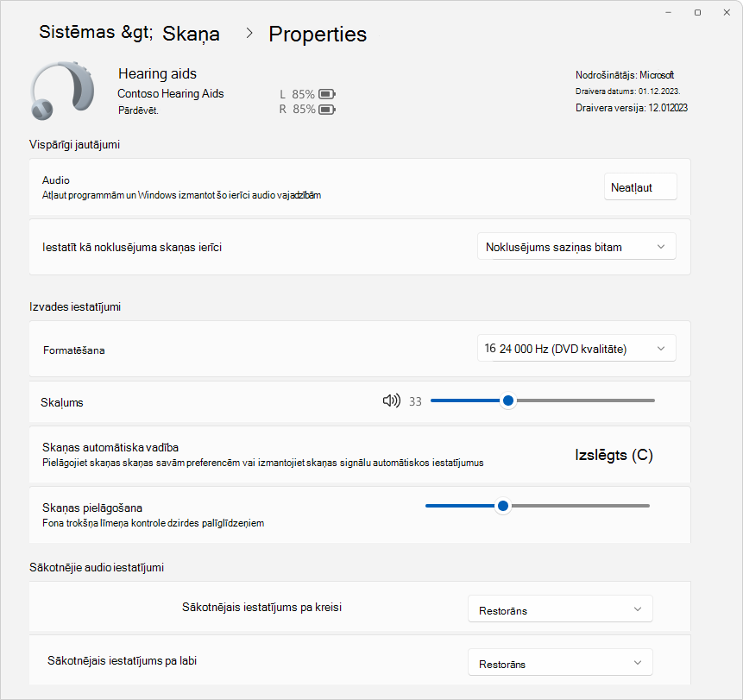Image resolution: width=743 pixels, height=700 pixels.
Task: Click the right battery icon at 85%
Action: coord(327,110)
